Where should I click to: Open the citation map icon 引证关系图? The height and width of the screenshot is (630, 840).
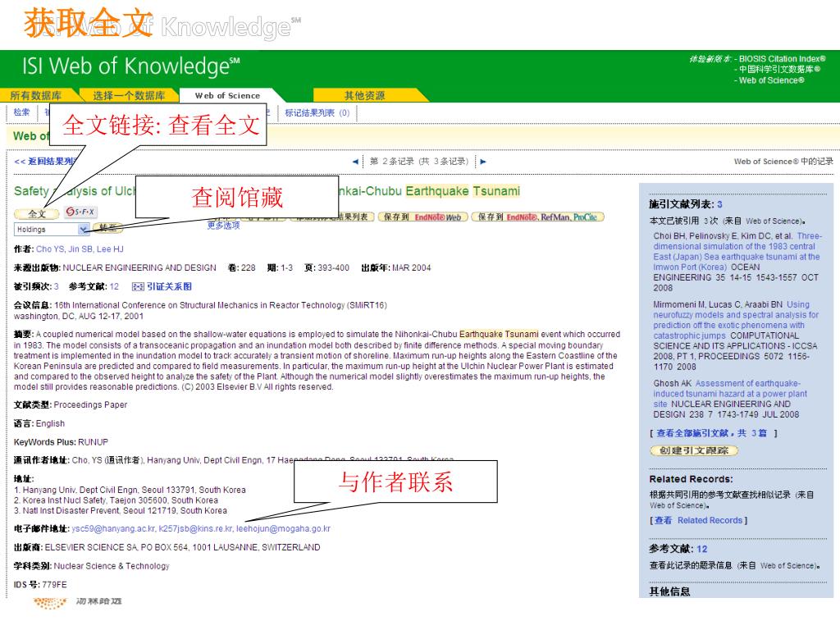tap(162, 286)
